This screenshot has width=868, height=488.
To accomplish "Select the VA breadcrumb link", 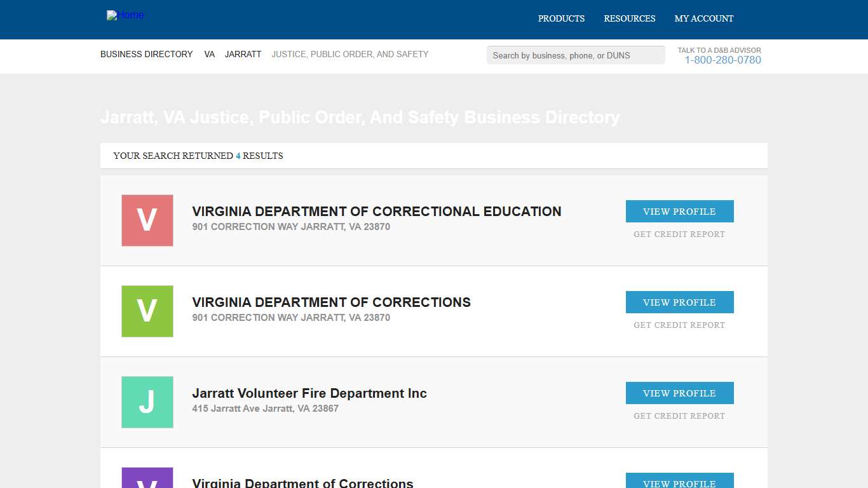I will (209, 54).
